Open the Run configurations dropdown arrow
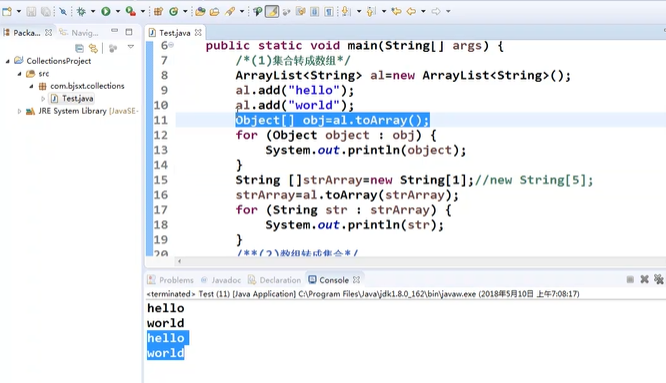Image resolution: width=666 pixels, height=383 pixels. click(118, 11)
